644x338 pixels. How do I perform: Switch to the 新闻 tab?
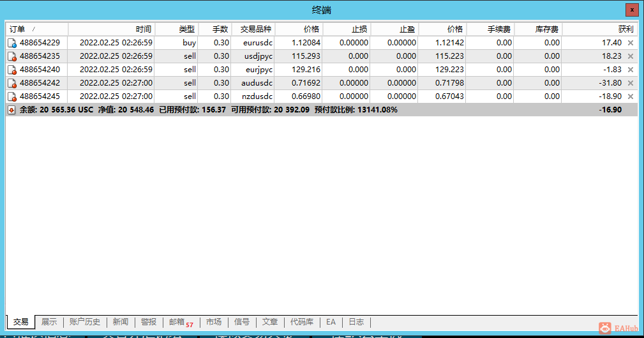(121, 322)
